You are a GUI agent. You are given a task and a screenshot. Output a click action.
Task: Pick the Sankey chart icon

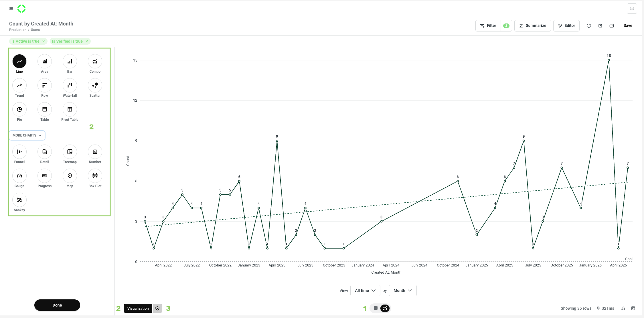coord(19,200)
